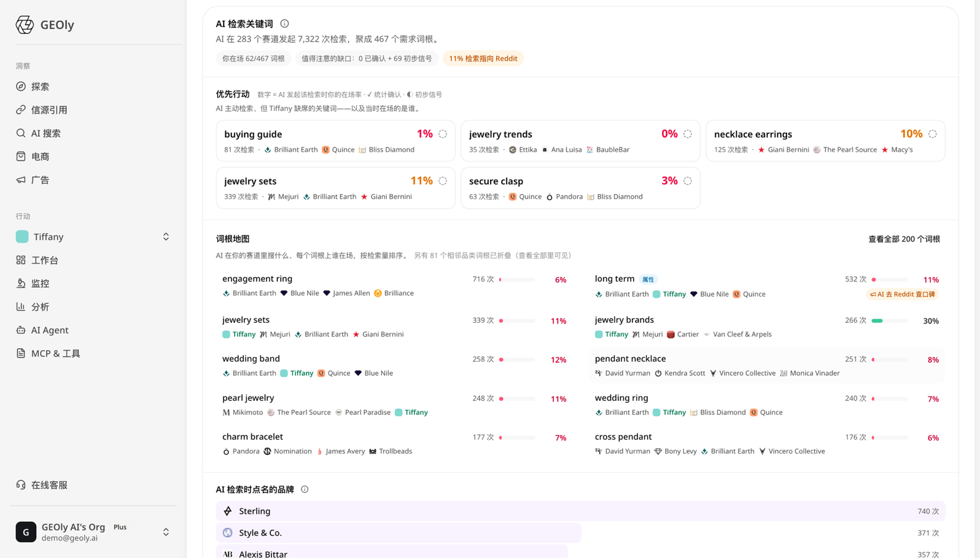Click info icon beside AI 检索时点名的品牌
980x558 pixels.
coord(305,489)
